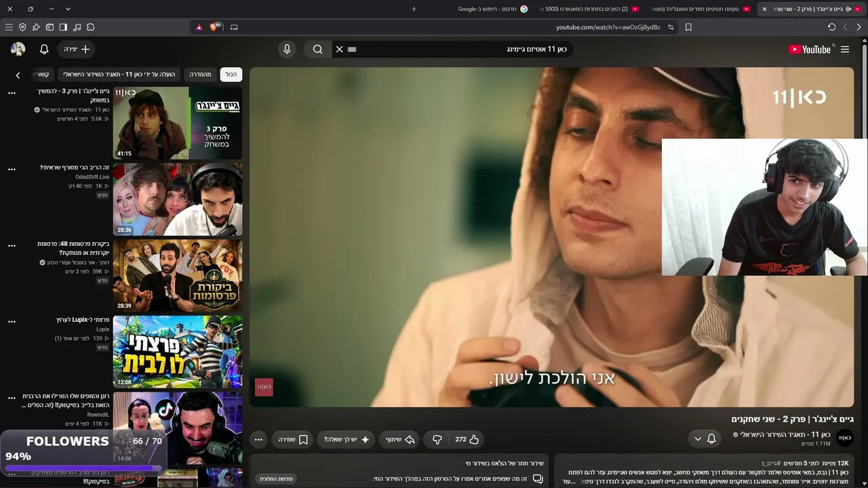Open options for 'ביקורת פרסומות 48' video

click(x=12, y=246)
